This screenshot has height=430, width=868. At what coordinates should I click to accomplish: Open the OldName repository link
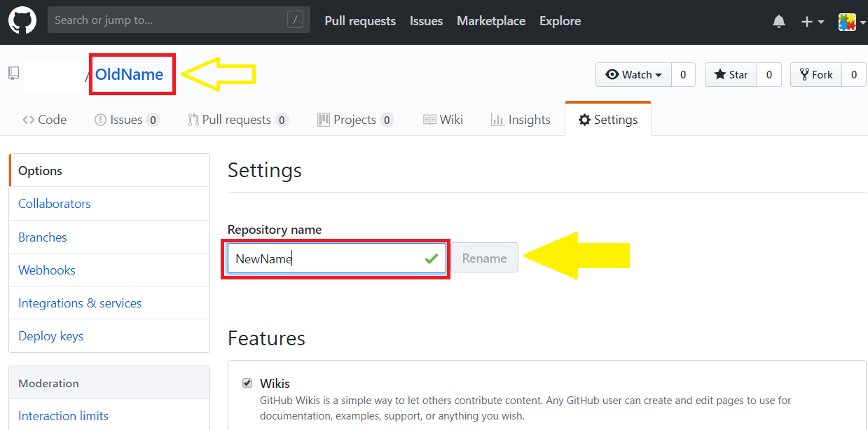coord(130,74)
